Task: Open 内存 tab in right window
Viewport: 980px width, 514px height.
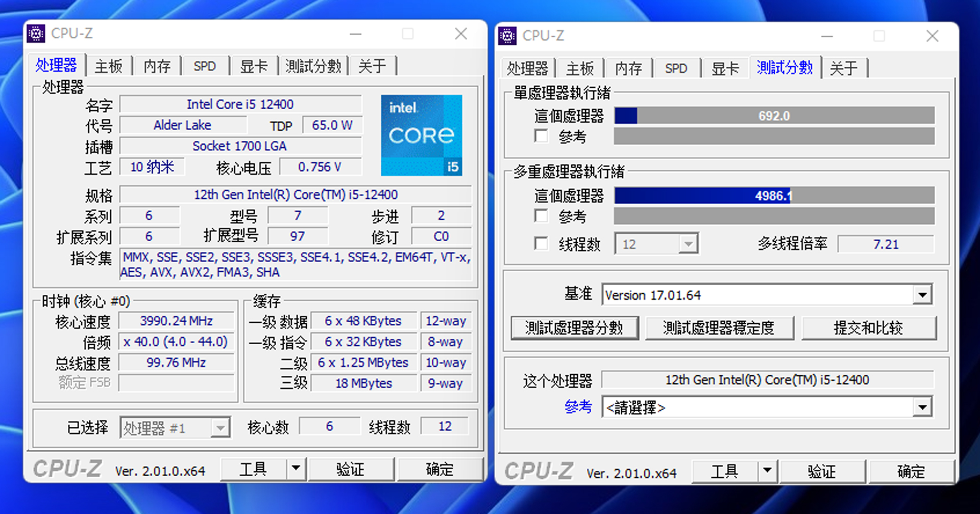Action: pyautogui.click(x=628, y=68)
